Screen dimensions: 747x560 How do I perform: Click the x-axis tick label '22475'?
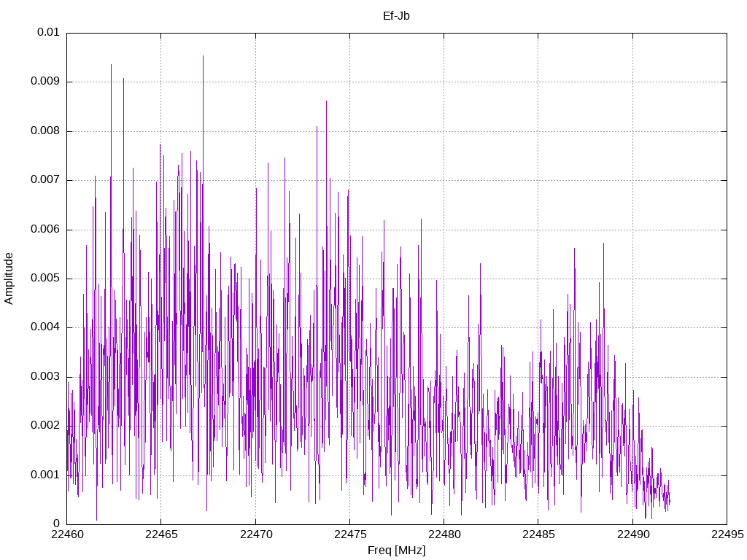coord(350,534)
